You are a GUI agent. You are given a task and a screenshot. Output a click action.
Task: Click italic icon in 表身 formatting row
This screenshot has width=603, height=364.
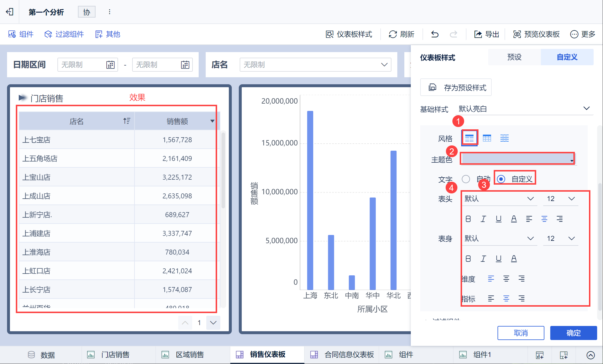coord(483,258)
